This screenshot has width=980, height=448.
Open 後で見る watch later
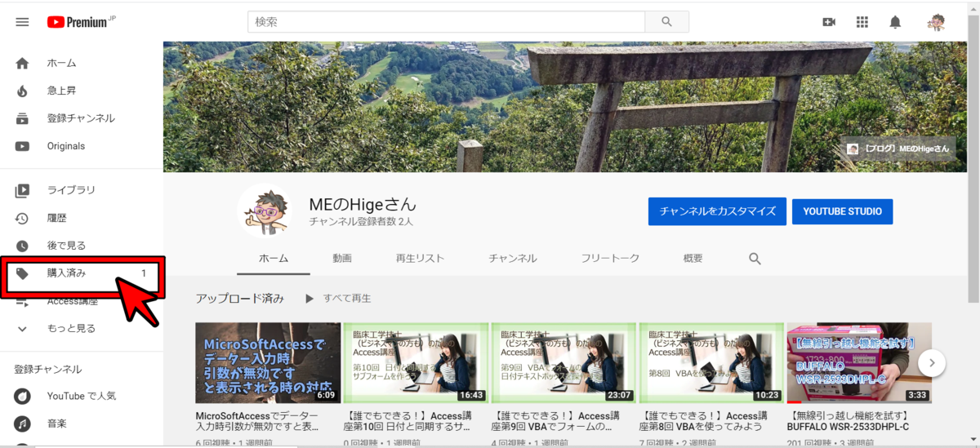click(x=82, y=246)
